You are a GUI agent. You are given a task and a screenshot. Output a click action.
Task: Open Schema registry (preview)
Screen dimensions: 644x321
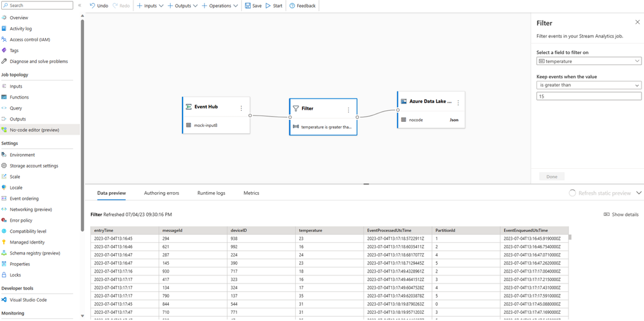point(35,253)
